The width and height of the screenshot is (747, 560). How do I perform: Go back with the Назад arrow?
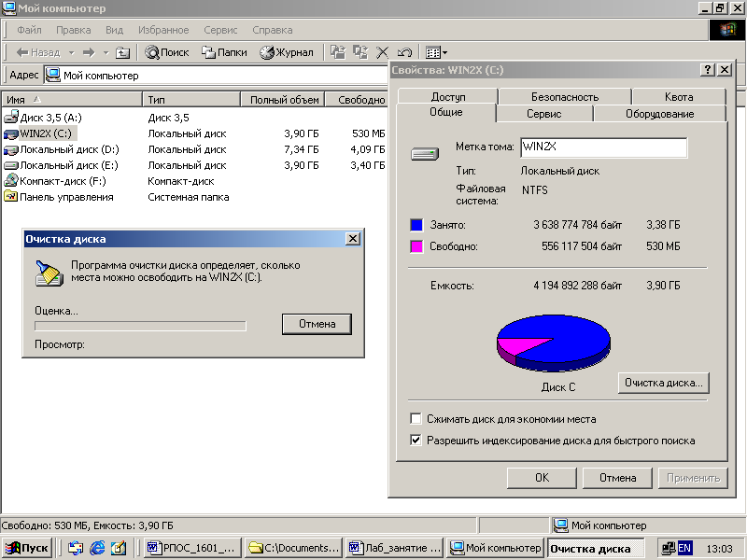38,52
